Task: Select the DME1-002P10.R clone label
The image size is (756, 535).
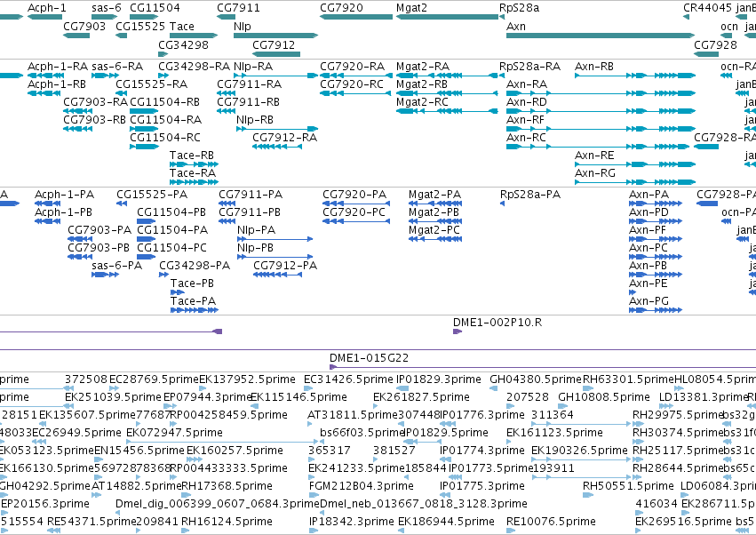Action: [497, 323]
